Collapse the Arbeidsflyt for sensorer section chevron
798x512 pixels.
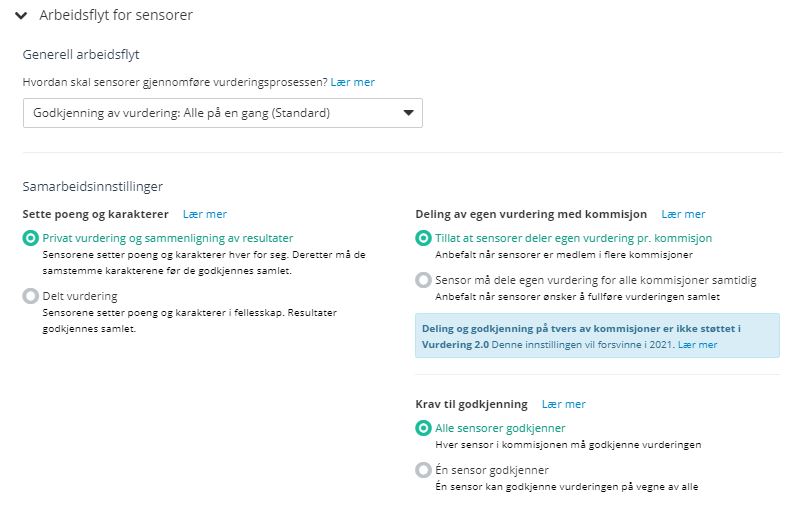(x=21, y=16)
